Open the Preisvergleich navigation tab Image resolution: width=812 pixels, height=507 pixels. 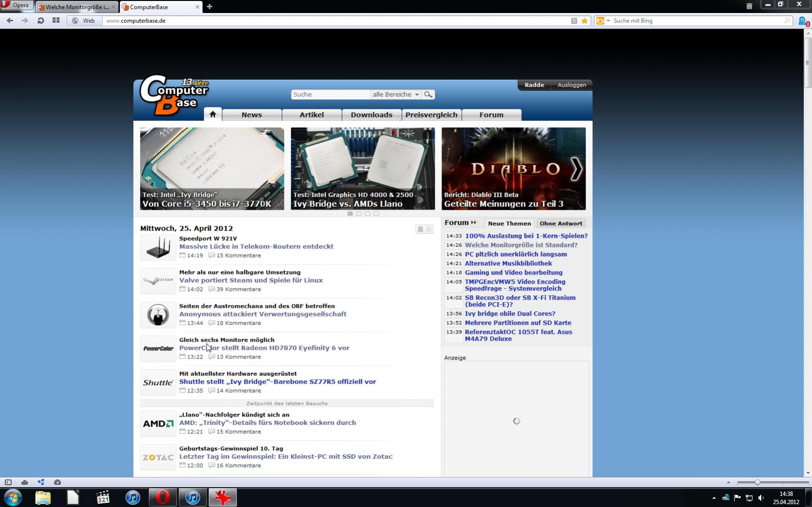click(431, 115)
